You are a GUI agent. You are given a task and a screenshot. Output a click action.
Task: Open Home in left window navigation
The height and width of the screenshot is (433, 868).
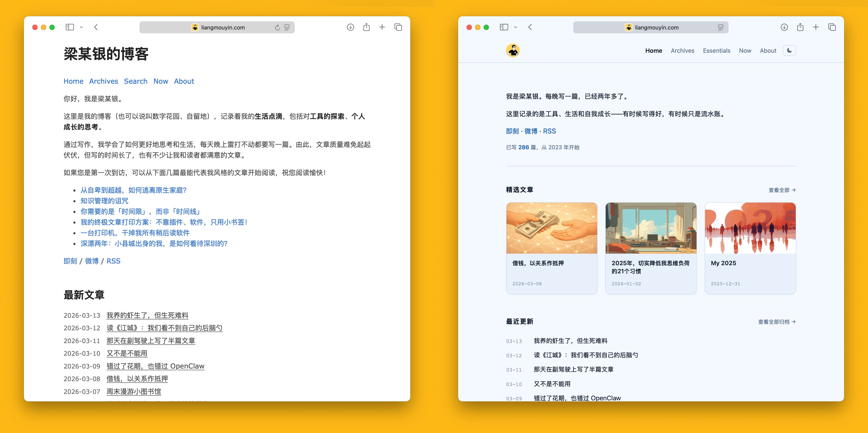click(x=73, y=81)
